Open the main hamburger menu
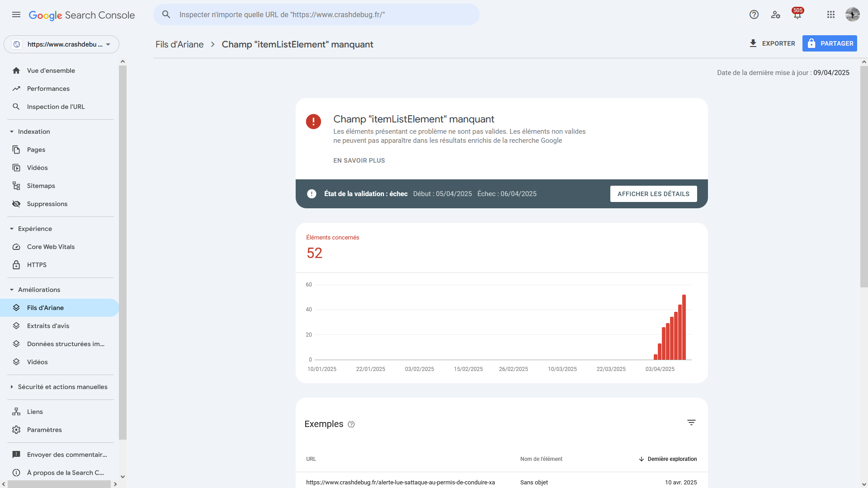The height and width of the screenshot is (488, 868). pos(16,14)
